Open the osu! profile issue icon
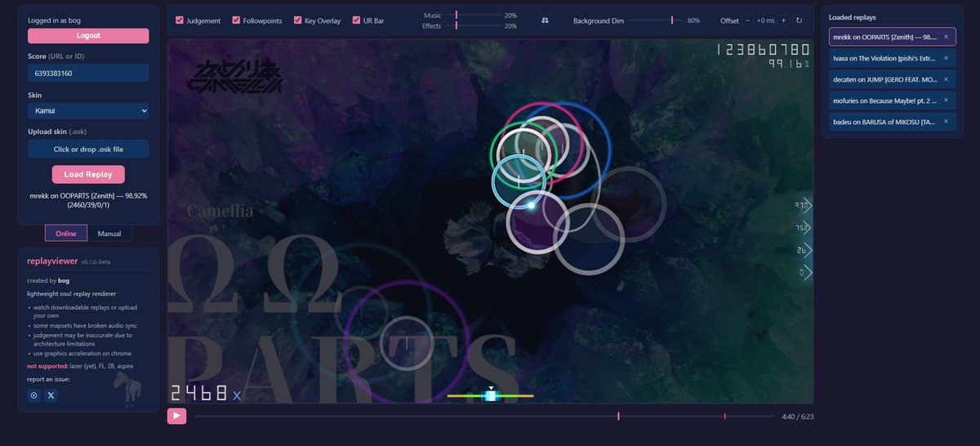The width and height of the screenshot is (980, 446). pyautogui.click(x=33, y=395)
